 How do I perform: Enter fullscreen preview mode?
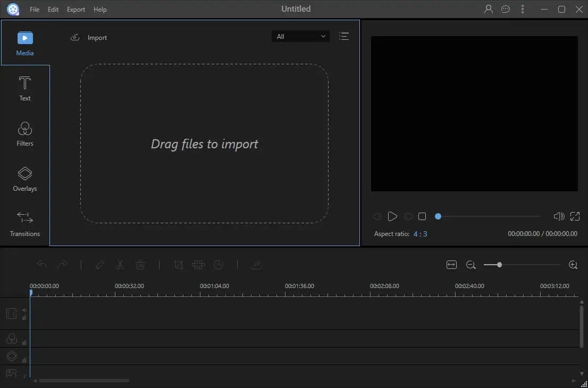(x=575, y=216)
